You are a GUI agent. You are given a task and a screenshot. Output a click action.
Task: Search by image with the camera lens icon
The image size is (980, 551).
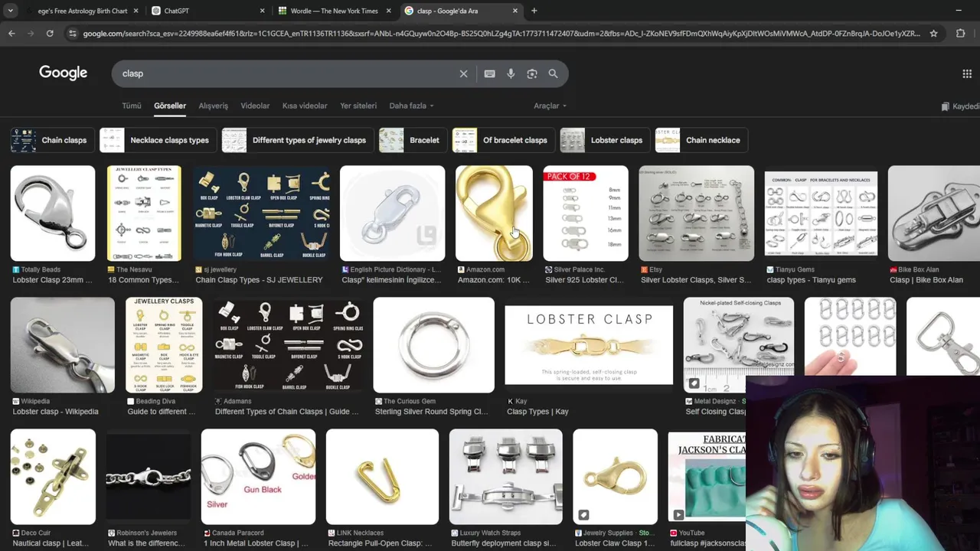click(x=532, y=73)
